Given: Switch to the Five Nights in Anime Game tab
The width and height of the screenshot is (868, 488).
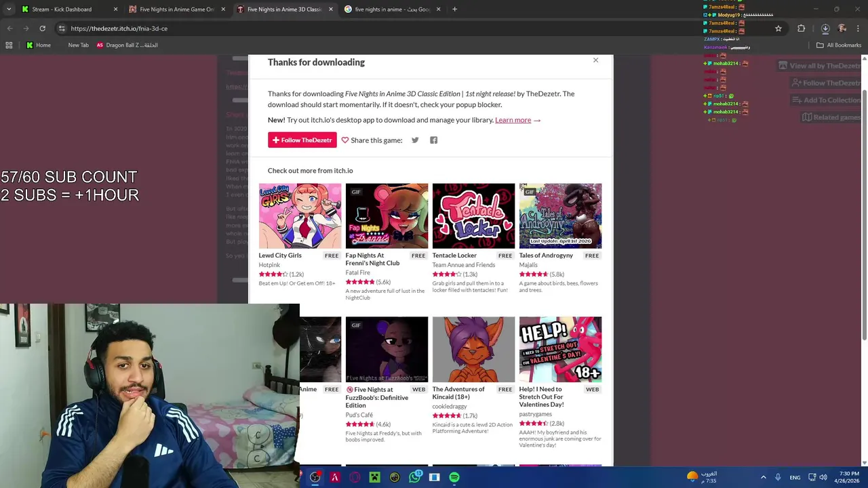Looking at the screenshot, I should [176, 9].
